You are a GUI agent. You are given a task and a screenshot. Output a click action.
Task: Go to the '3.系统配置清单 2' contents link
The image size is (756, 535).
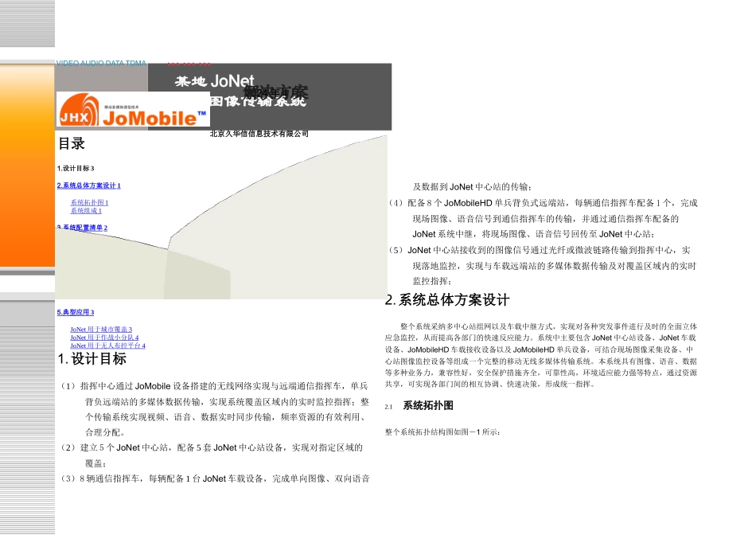[x=82, y=228]
